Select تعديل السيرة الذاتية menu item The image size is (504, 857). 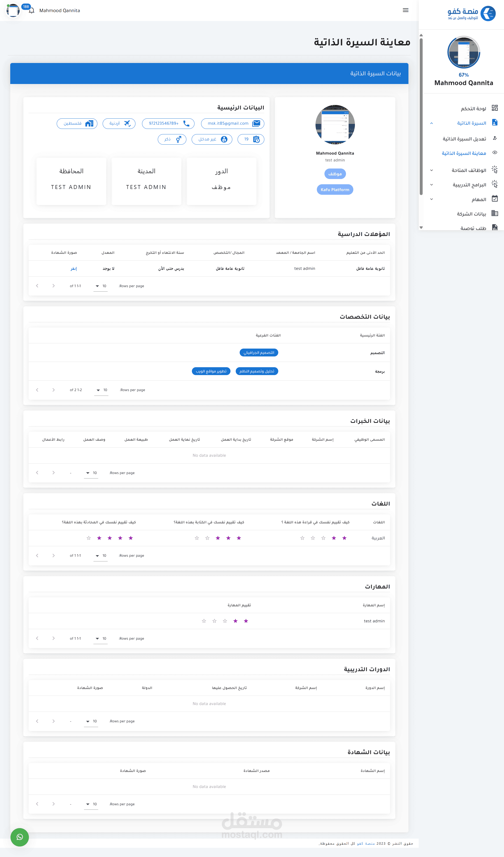[x=464, y=139]
